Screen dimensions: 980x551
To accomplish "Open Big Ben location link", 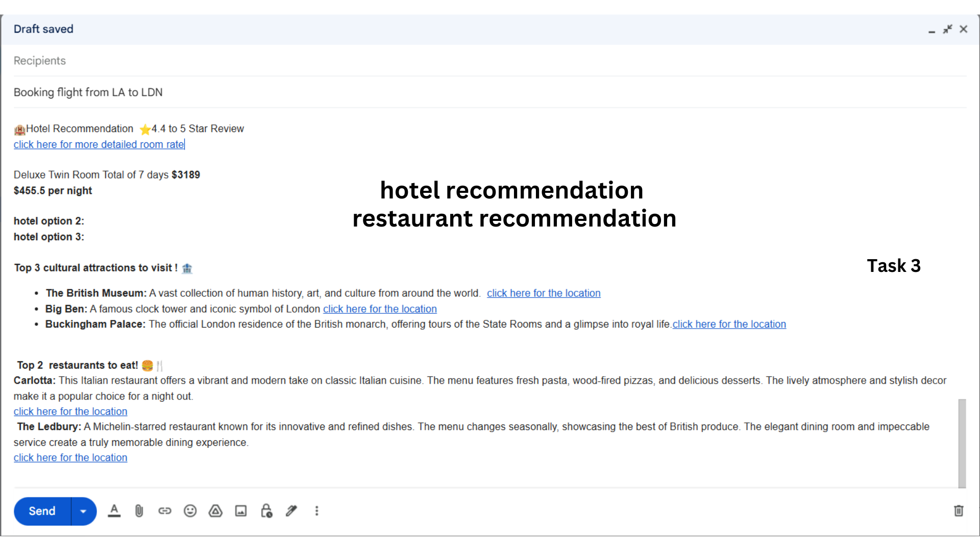I will [x=380, y=309].
